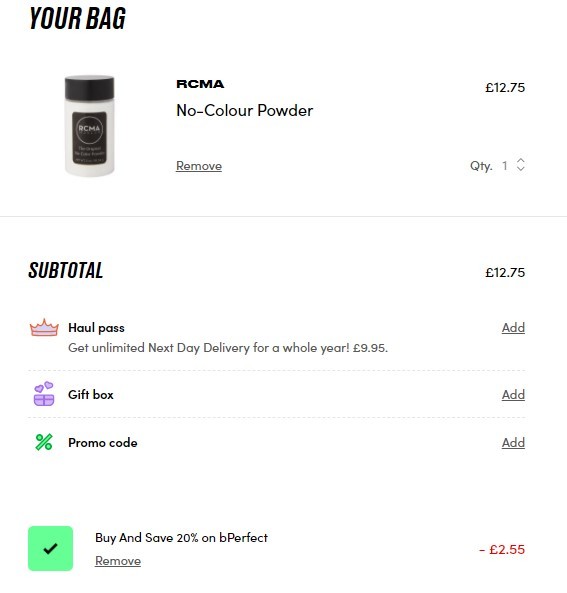Remove No-Colour Powder from bag
This screenshot has width=567, height=593.
tap(199, 166)
